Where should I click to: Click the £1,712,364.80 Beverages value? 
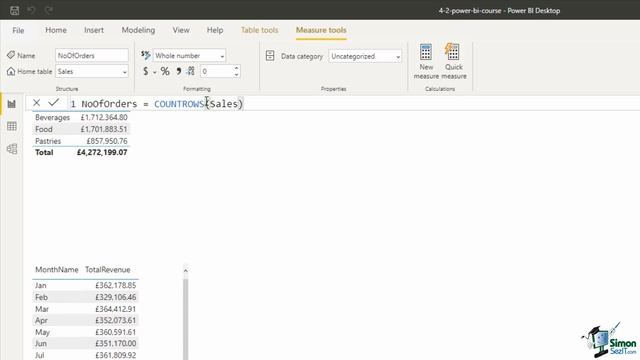pos(104,118)
